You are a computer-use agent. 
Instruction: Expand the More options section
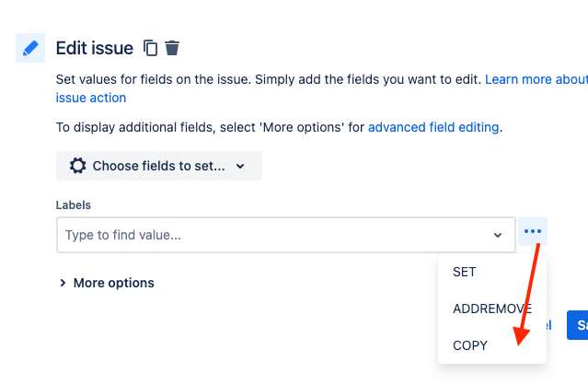[x=106, y=283]
